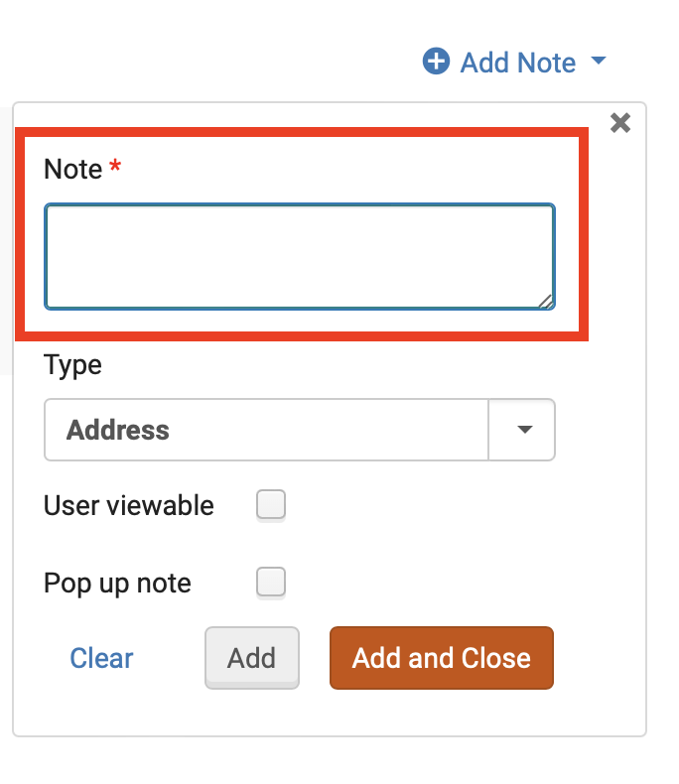Close the note panel with the X
This screenshot has height=784, width=679.
620,123
